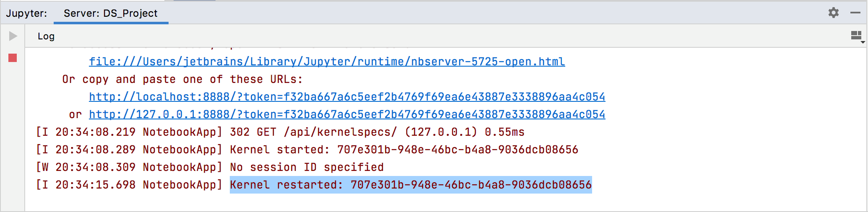Click the 20:34:08.289 timestamp
The height and width of the screenshot is (212, 868).
(96, 150)
